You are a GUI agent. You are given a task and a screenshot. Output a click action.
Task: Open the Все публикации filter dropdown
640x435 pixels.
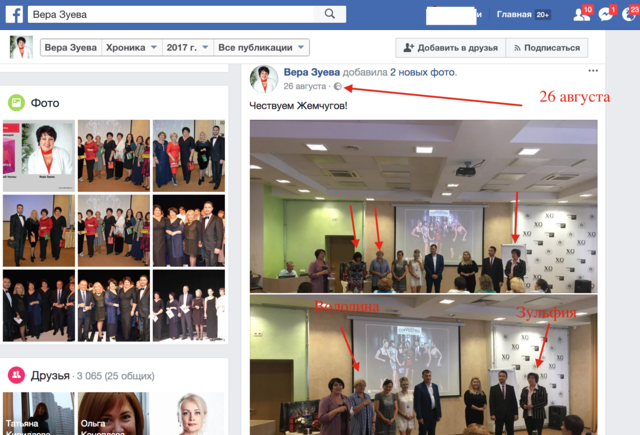point(261,48)
